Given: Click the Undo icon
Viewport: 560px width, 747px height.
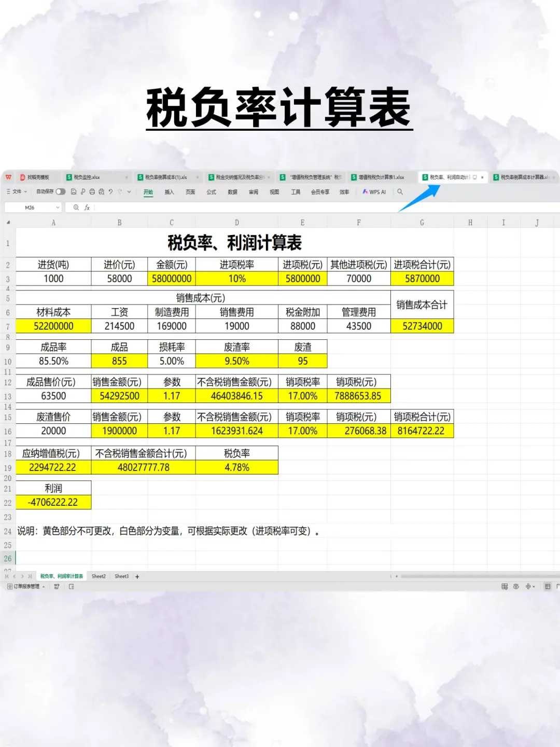Looking at the screenshot, I should click(110, 192).
